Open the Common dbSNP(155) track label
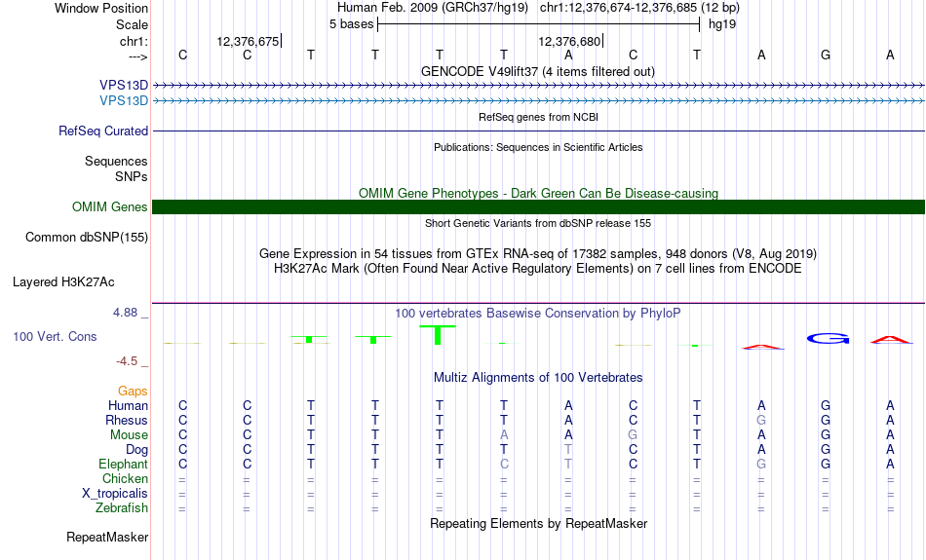The image size is (926, 560). [87, 238]
